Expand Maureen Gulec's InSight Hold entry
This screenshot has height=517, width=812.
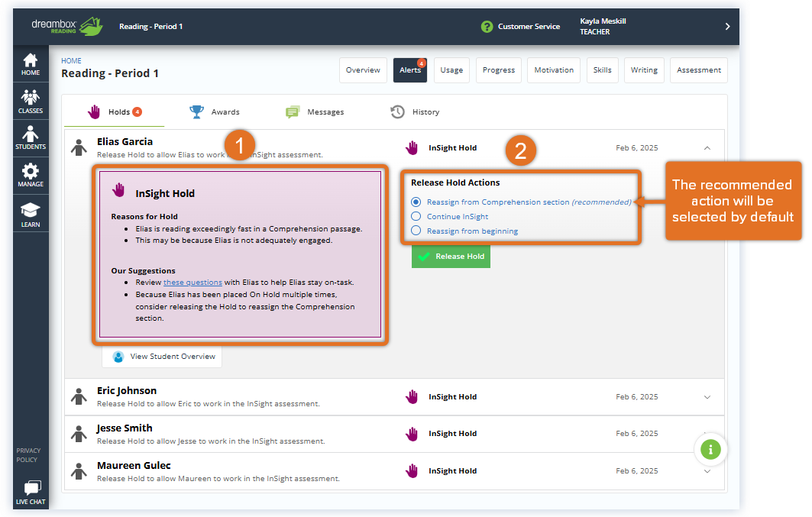click(707, 470)
